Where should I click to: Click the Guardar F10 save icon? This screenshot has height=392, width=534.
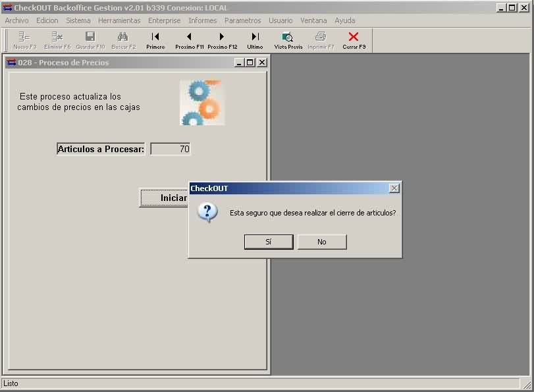90,40
